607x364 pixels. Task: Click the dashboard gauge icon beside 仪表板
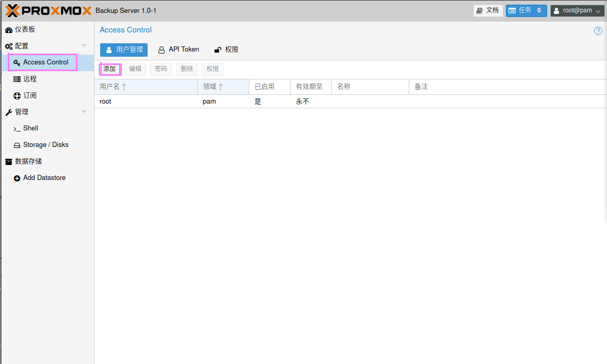coord(8,30)
